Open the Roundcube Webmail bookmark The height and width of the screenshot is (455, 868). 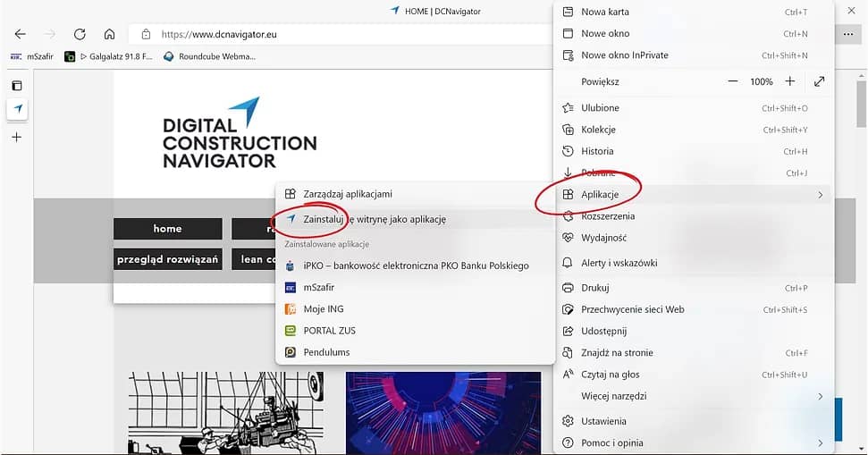[x=209, y=56]
